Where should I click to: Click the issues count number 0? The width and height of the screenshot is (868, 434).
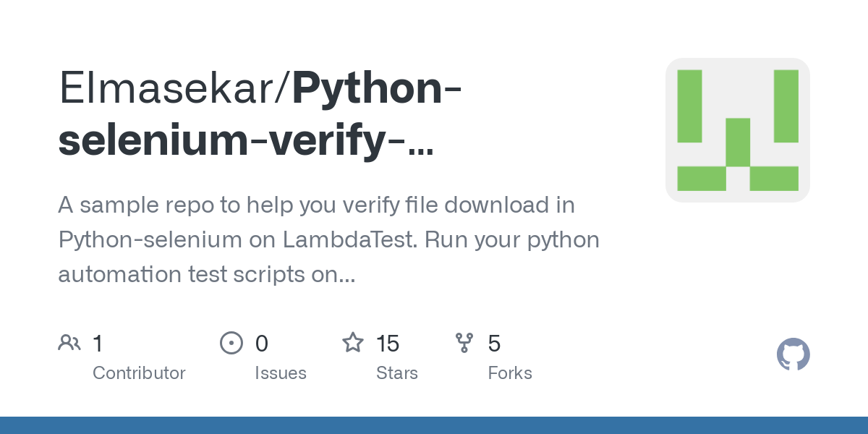[x=262, y=344]
